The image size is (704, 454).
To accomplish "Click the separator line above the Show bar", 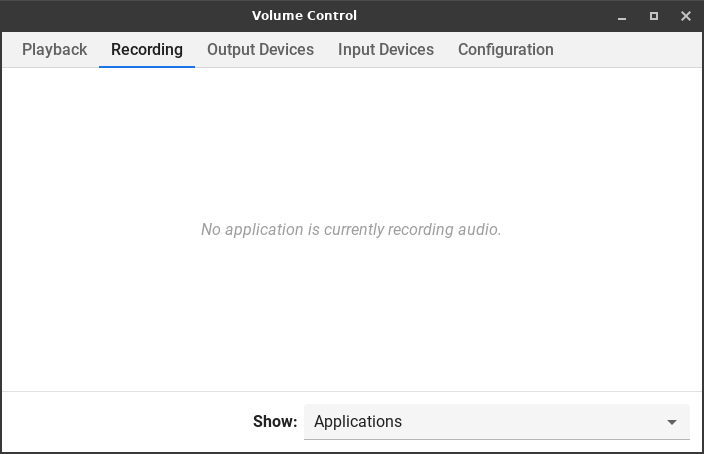I will pyautogui.click(x=351, y=391).
